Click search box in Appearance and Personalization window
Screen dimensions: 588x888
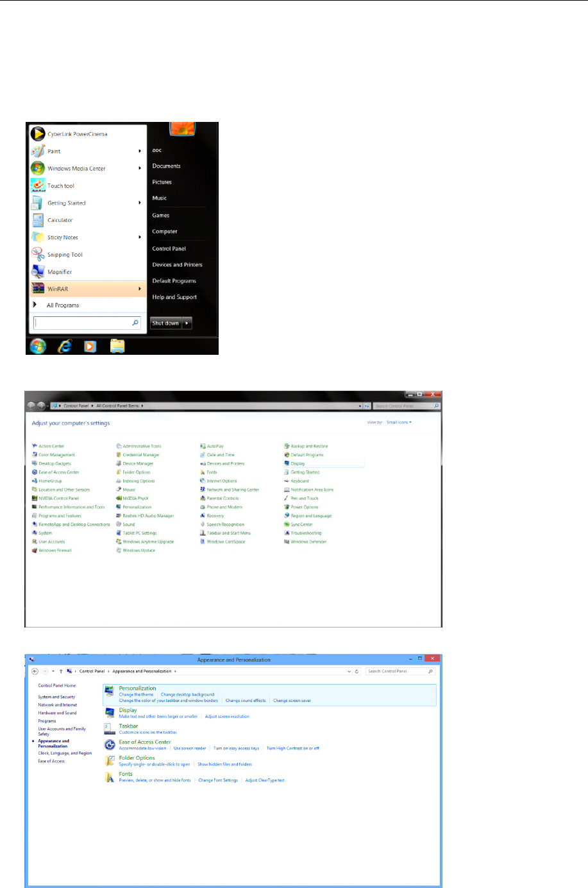click(400, 671)
